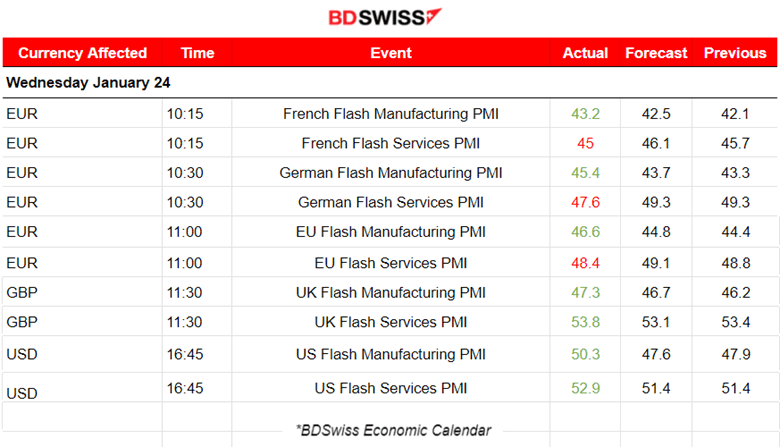The height and width of the screenshot is (447, 780).
Task: Open the UK Flash Services PMI event
Action: coord(391,322)
